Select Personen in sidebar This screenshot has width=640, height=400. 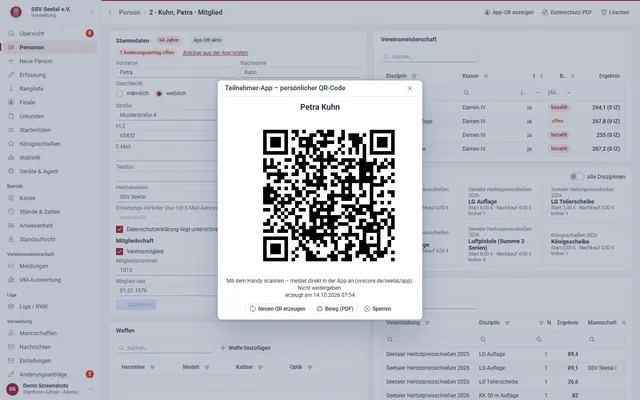pos(49,47)
